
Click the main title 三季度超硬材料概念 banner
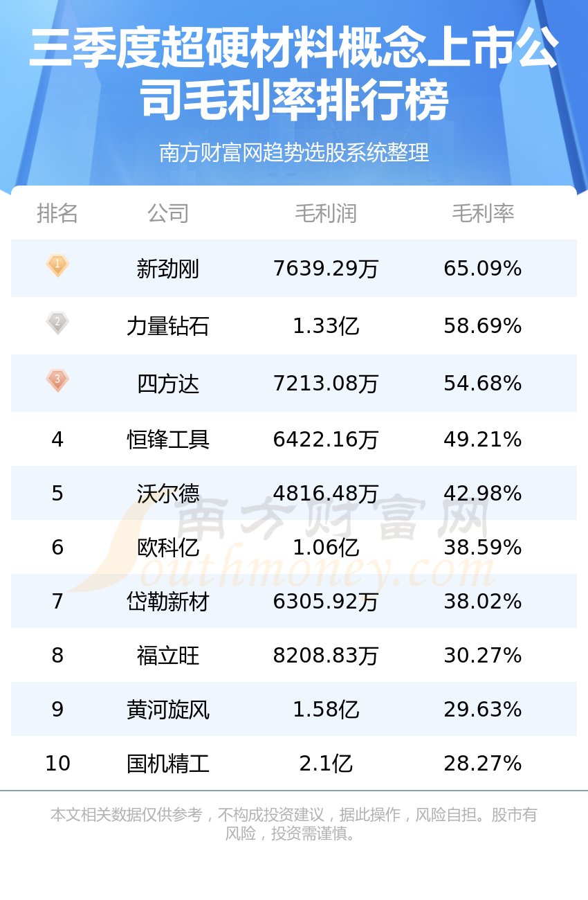[x=294, y=75]
